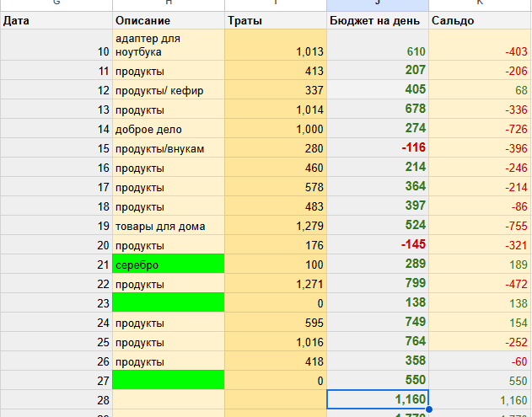Screen dimensions: 532x417
Task: Click date cell 26
Action: point(56,361)
